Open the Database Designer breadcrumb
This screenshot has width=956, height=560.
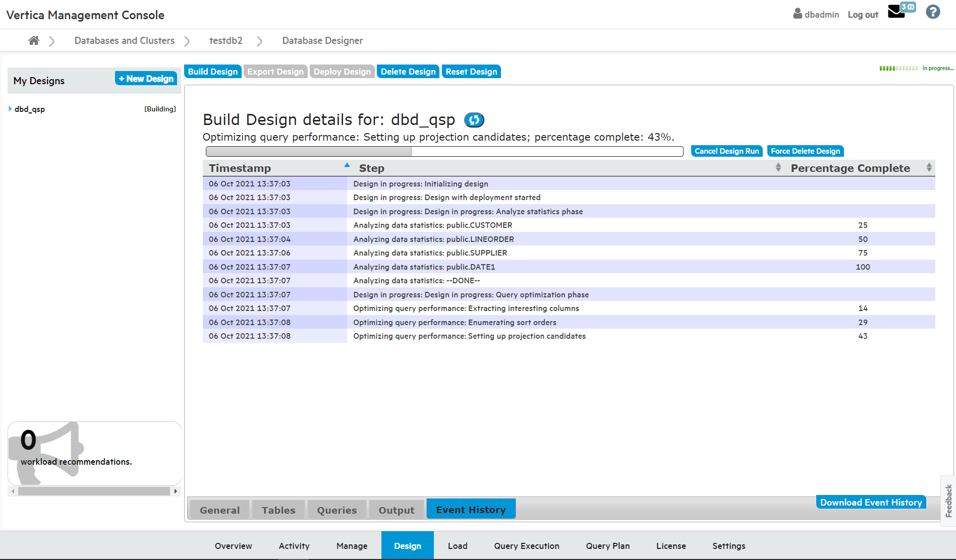click(x=322, y=40)
